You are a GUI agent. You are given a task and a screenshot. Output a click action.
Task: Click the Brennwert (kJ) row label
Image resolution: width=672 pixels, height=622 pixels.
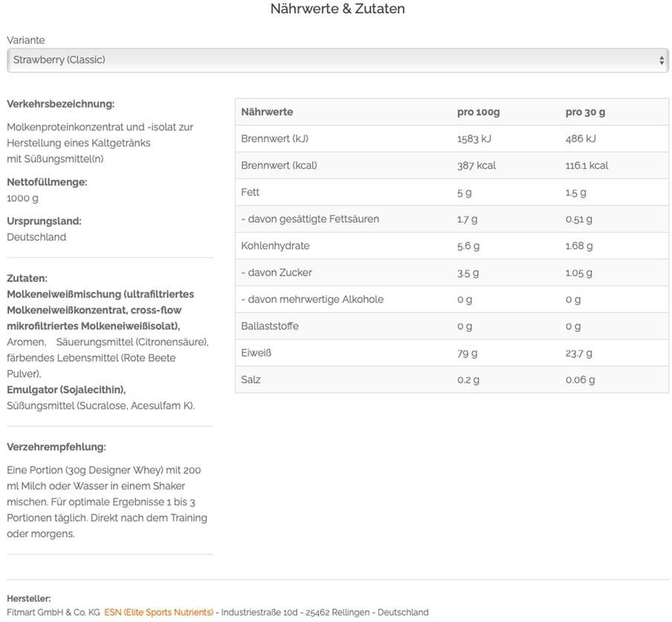pyautogui.click(x=274, y=139)
